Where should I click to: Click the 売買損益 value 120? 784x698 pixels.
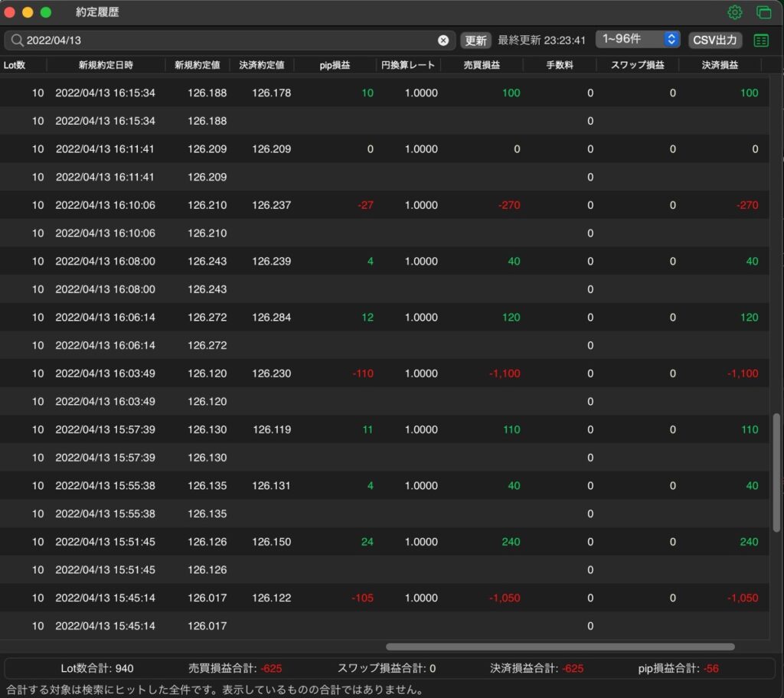(x=511, y=318)
